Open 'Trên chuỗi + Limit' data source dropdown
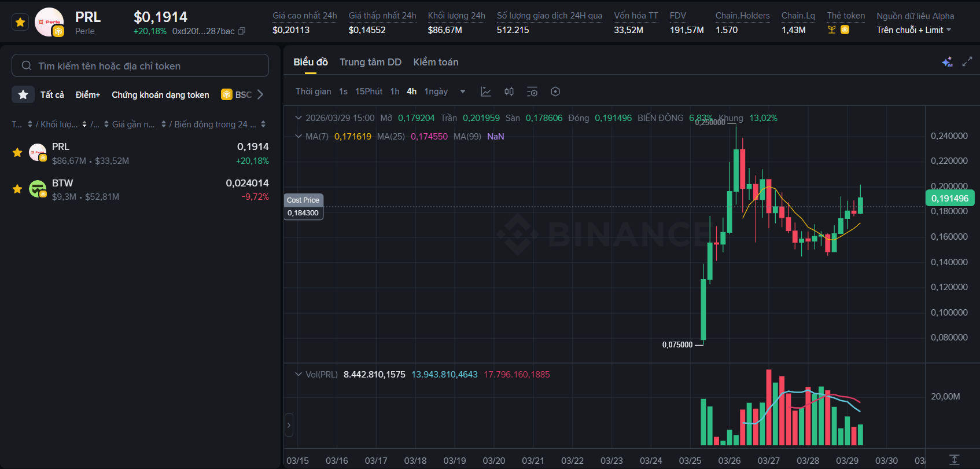This screenshot has height=469, width=980. (x=913, y=30)
